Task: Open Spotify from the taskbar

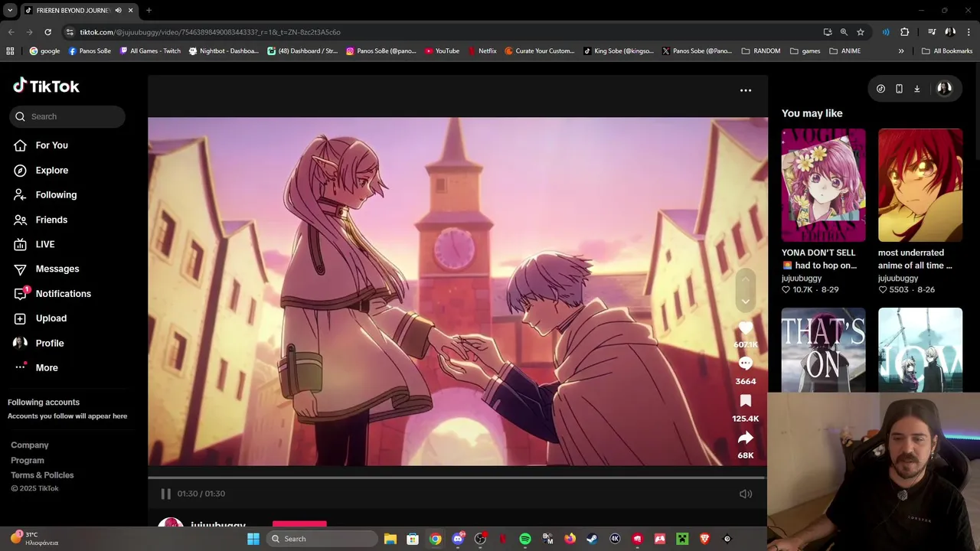Action: tap(525, 539)
